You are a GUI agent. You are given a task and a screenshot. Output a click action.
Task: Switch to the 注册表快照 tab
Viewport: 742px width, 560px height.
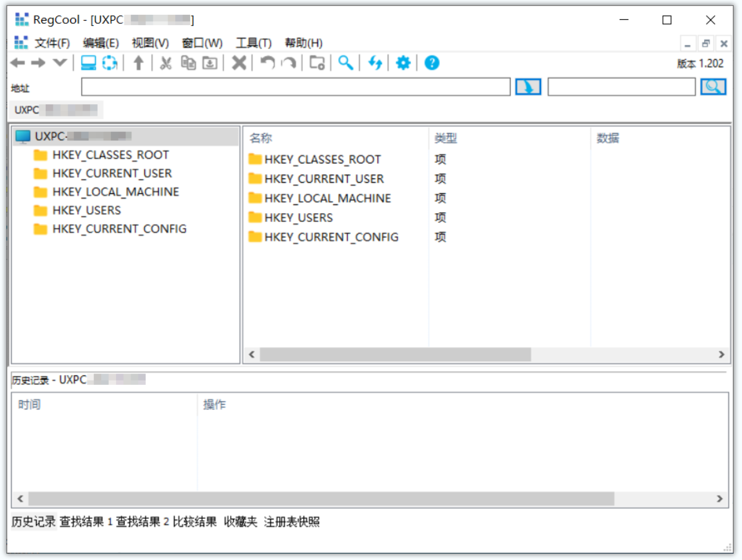(x=292, y=521)
